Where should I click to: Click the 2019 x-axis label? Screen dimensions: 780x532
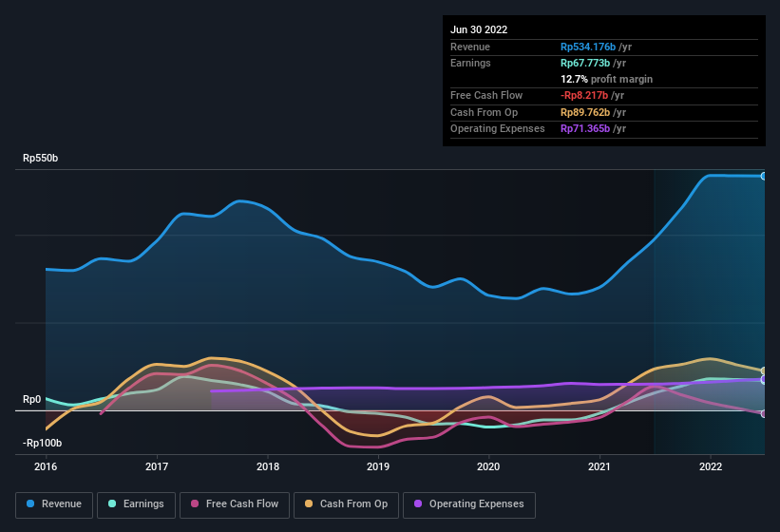pyautogui.click(x=378, y=466)
